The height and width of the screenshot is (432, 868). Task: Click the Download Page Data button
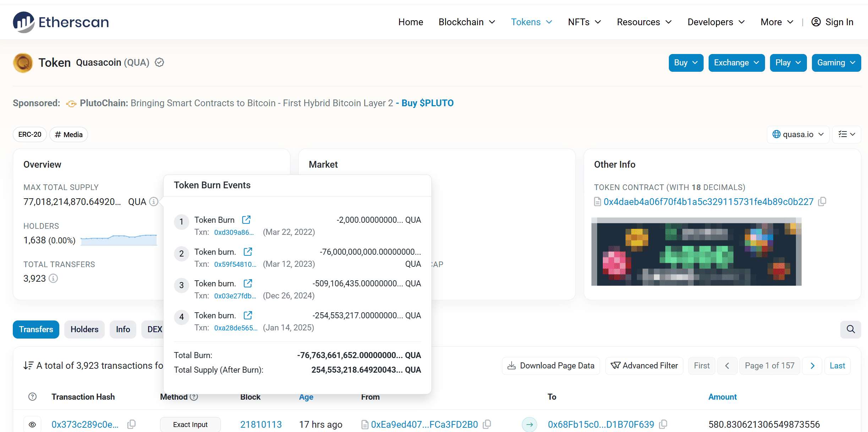pyautogui.click(x=550, y=365)
